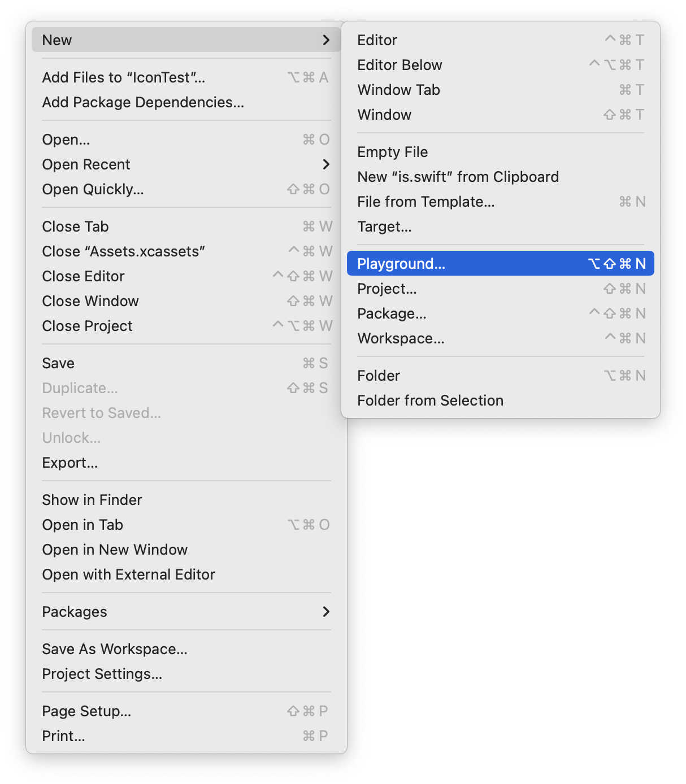Image resolution: width=686 pixels, height=784 pixels.
Task: Select New Project… menu item
Action: (x=387, y=289)
